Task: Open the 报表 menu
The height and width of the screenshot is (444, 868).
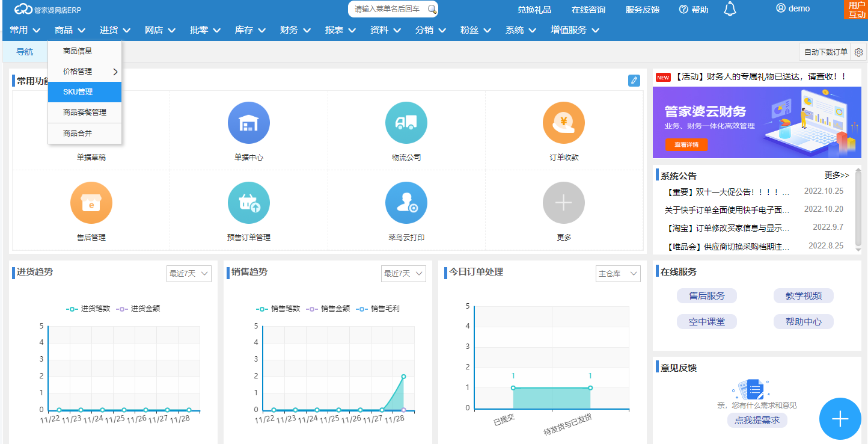Action: [340, 30]
